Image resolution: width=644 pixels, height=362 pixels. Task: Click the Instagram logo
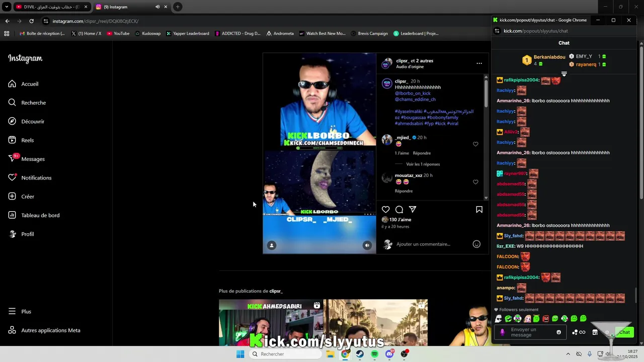[x=25, y=58]
